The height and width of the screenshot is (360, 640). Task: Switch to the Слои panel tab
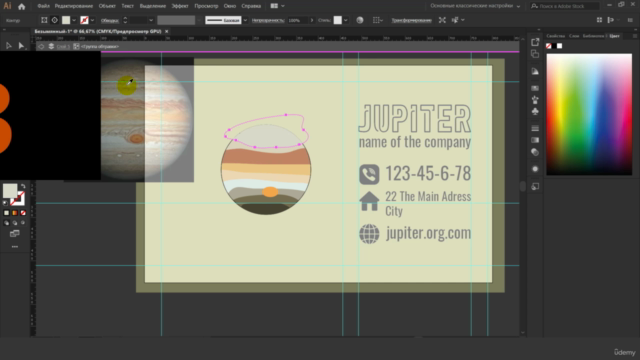[574, 36]
